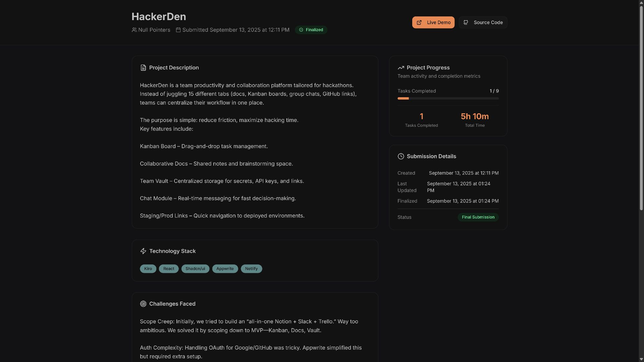This screenshot has height=362, width=644.
Task: Open the Live Demo button
Action: tap(433, 22)
